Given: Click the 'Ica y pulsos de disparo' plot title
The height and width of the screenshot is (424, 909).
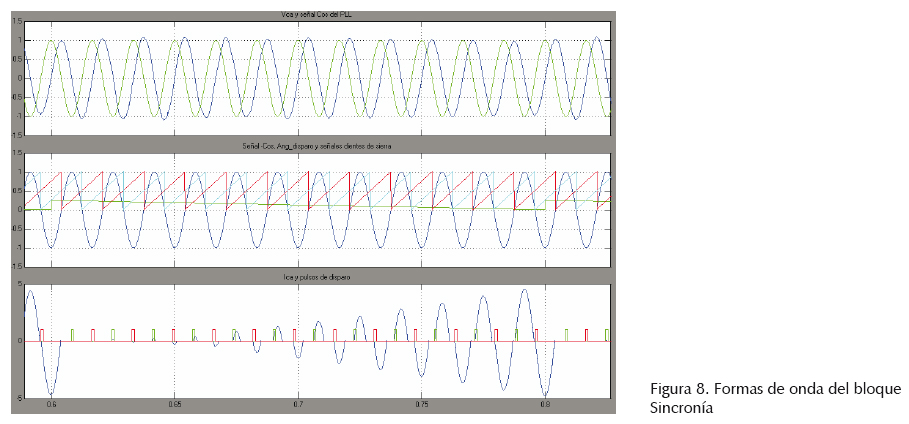Looking at the screenshot, I should point(317,276).
